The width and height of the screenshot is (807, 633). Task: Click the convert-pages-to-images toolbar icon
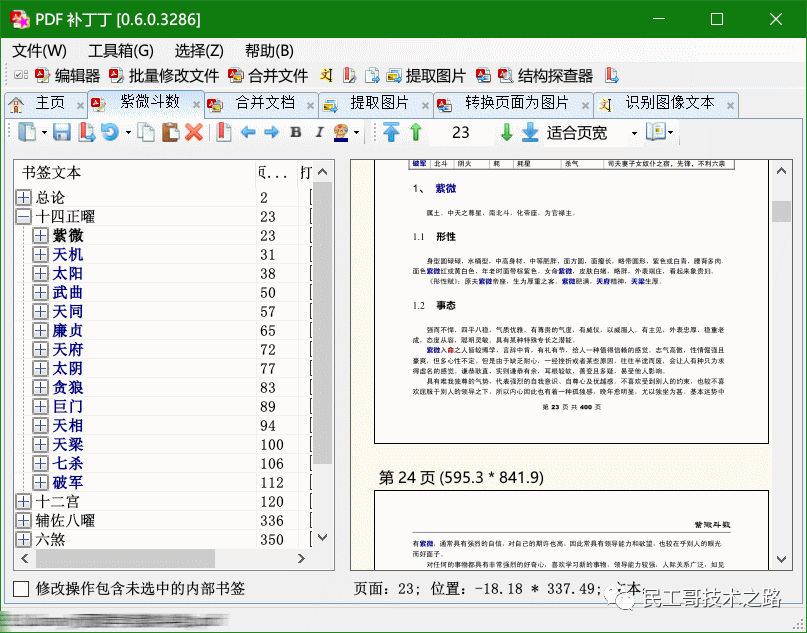tap(483, 76)
